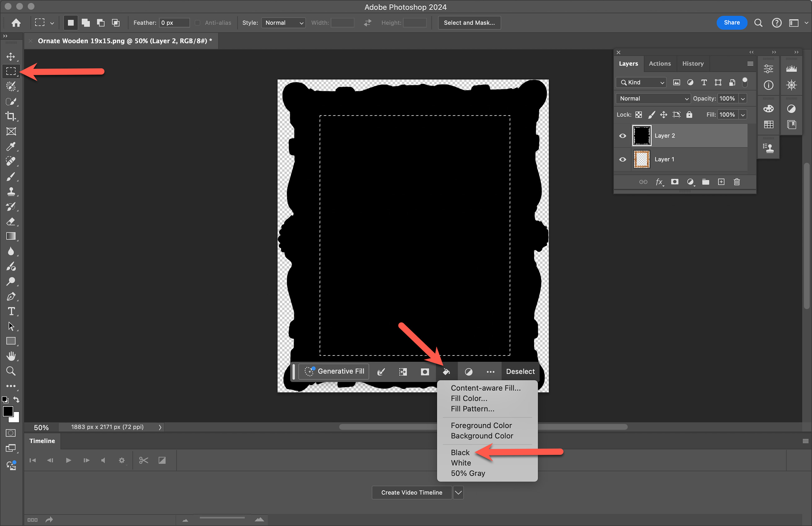This screenshot has height=526, width=812.
Task: Click the foreground color swatch
Action: [x=7, y=411]
